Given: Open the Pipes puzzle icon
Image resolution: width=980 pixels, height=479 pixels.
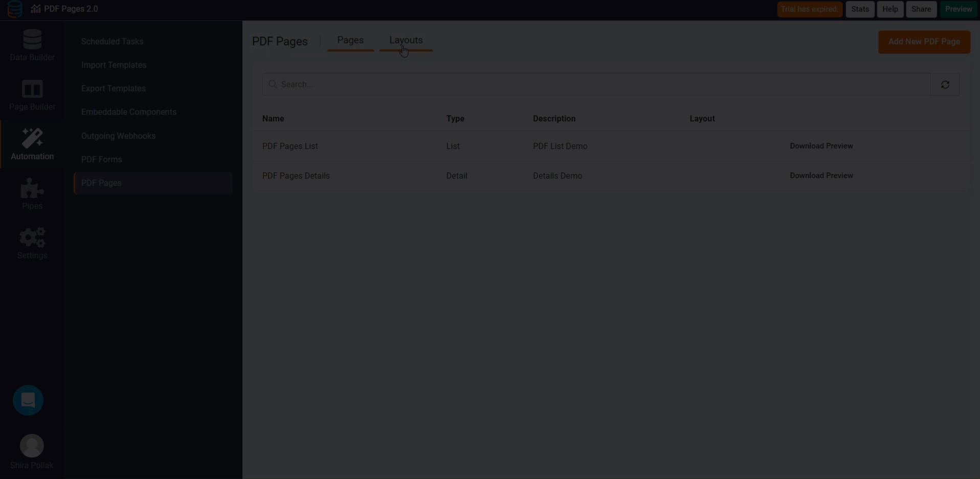Looking at the screenshot, I should (32, 188).
